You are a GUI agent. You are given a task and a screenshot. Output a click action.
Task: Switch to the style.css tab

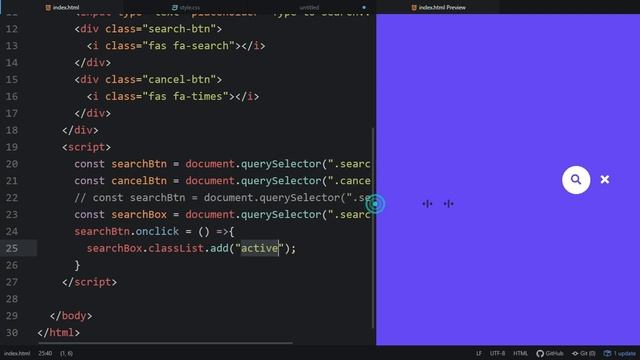point(186,7)
